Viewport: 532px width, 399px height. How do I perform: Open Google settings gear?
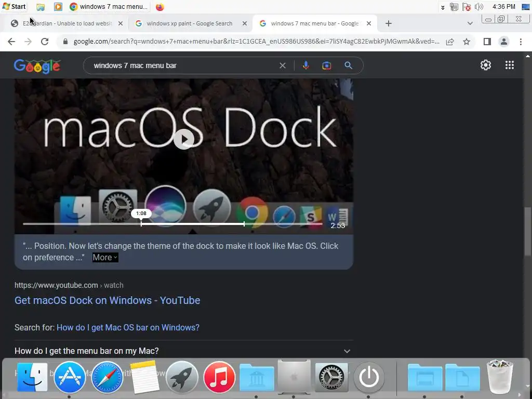point(486,65)
